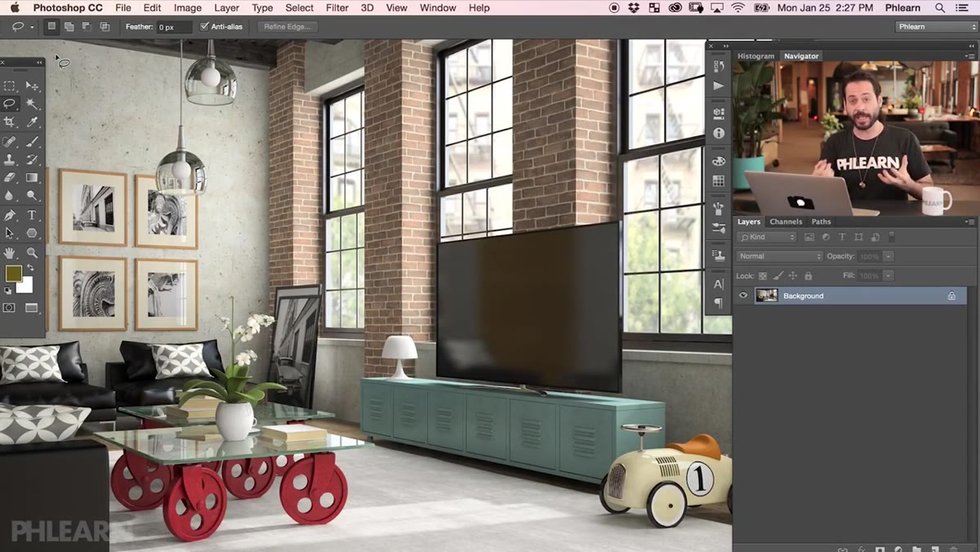Image resolution: width=980 pixels, height=552 pixels.
Task: Toggle Quick Mask mode
Action: coord(10,308)
